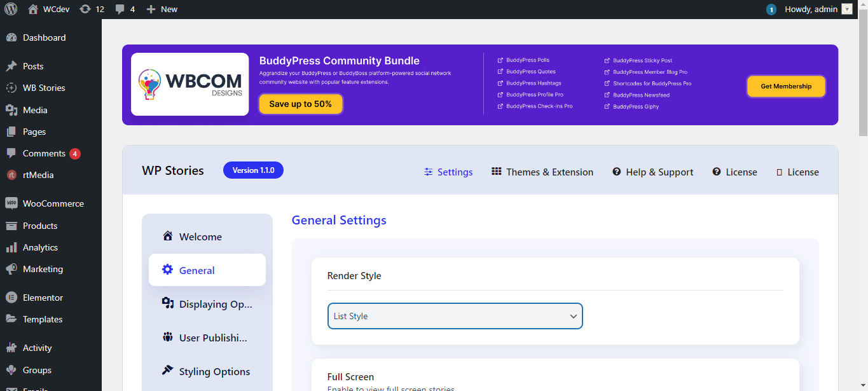Click the Pages sidebar icon

coord(11,132)
